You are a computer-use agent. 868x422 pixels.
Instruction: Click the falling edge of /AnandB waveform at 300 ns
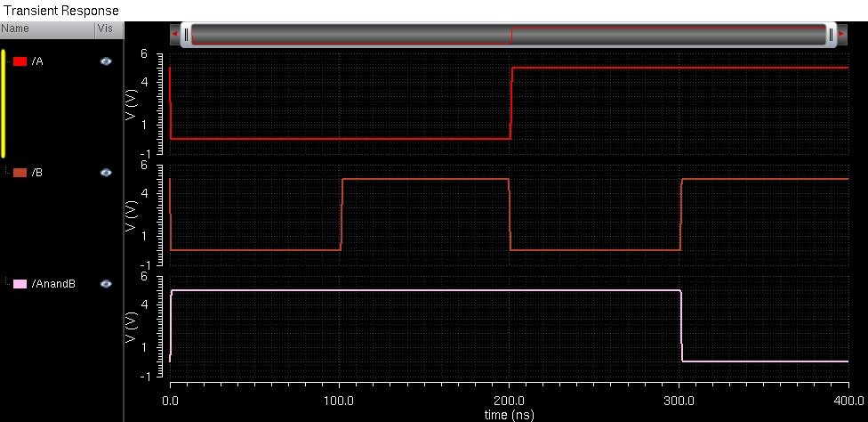tap(681, 326)
